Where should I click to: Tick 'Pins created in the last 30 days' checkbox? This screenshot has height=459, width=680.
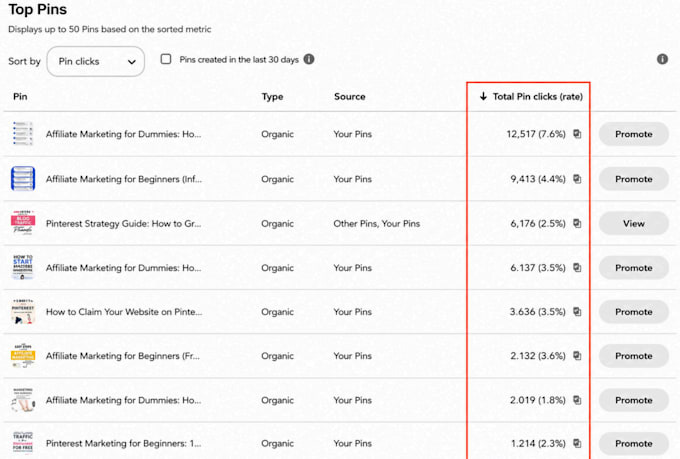[166, 59]
